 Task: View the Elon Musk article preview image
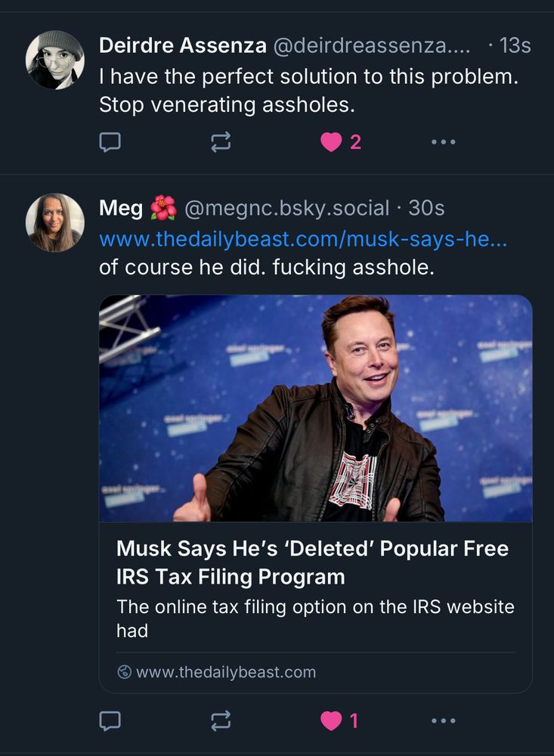(x=314, y=408)
